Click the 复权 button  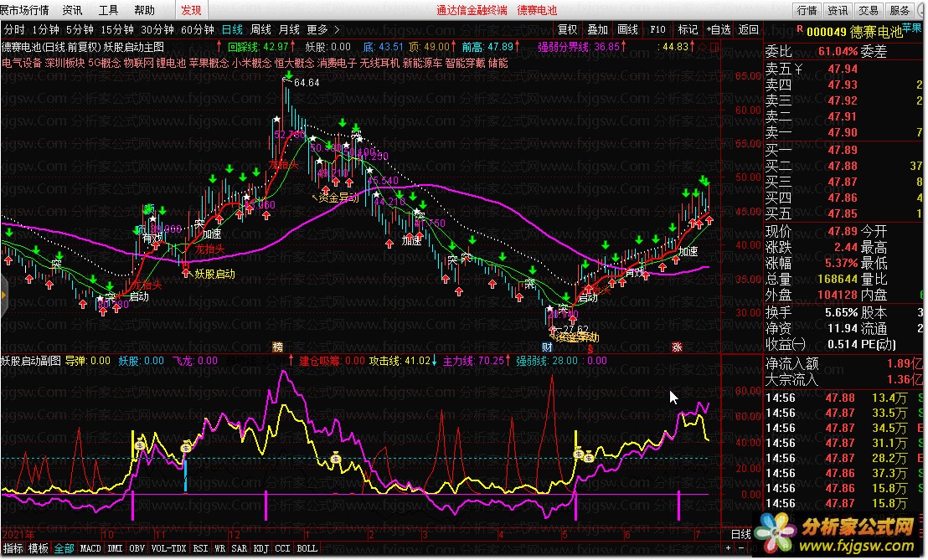(567, 29)
